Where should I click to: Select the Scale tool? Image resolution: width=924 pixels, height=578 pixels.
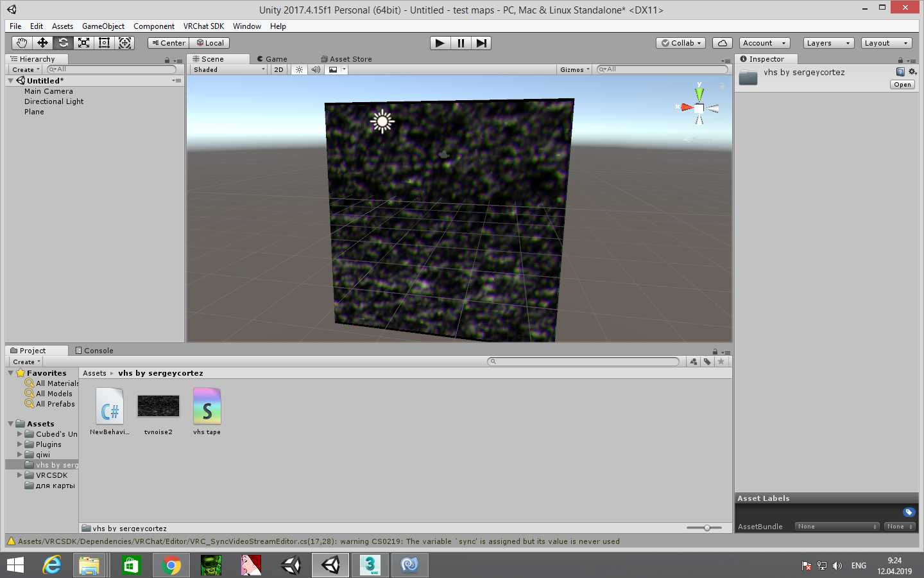83,43
